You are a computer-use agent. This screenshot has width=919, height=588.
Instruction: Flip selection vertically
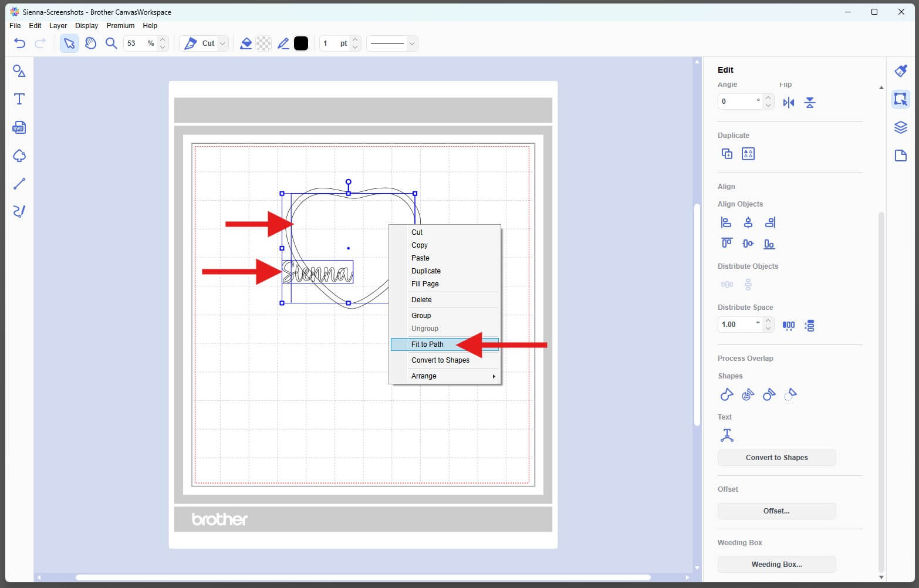click(x=810, y=103)
